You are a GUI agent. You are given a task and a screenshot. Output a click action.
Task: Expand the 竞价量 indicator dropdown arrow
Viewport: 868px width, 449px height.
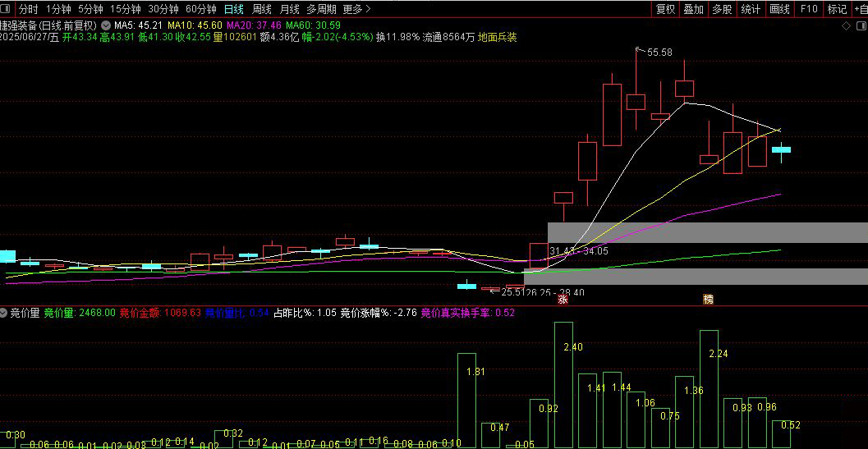4,313
